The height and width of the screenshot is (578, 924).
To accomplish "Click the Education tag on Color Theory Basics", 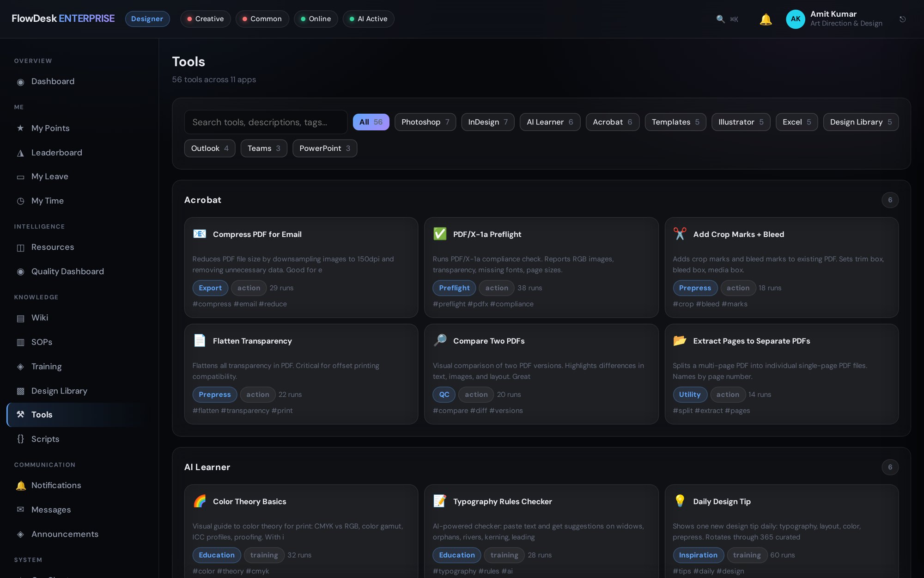I will [217, 555].
